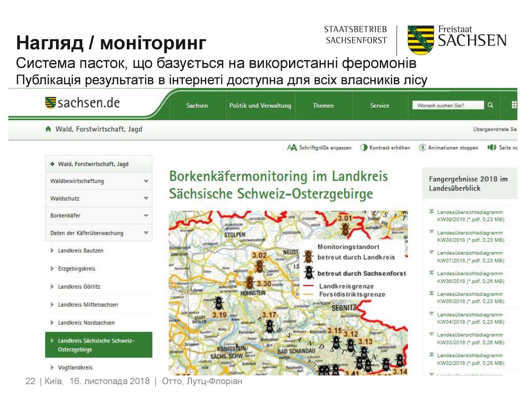The height and width of the screenshot is (399, 532).
Task: Expand the Borkenkäfer section chevron
Action: pos(146,216)
